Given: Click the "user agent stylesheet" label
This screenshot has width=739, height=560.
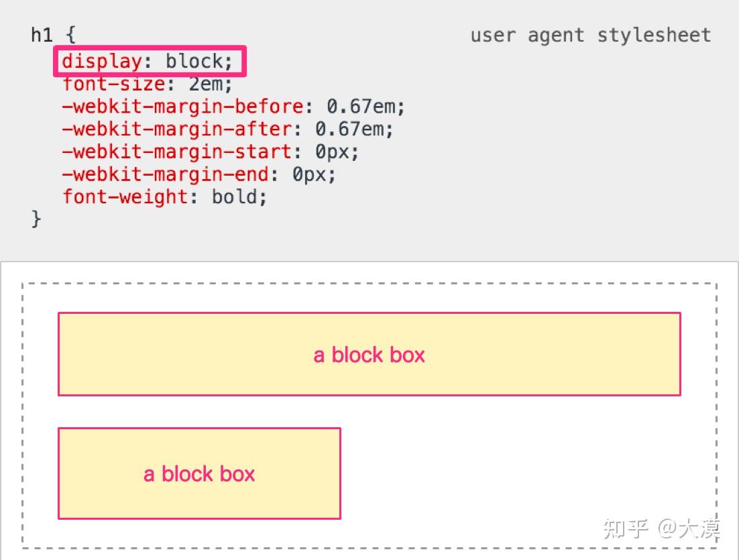Looking at the screenshot, I should click(x=590, y=35).
